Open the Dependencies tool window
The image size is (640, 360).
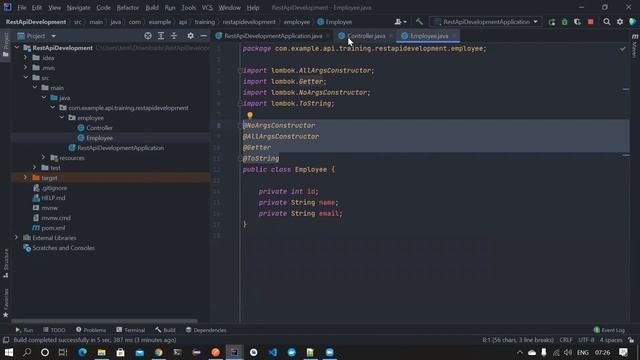coord(206,330)
